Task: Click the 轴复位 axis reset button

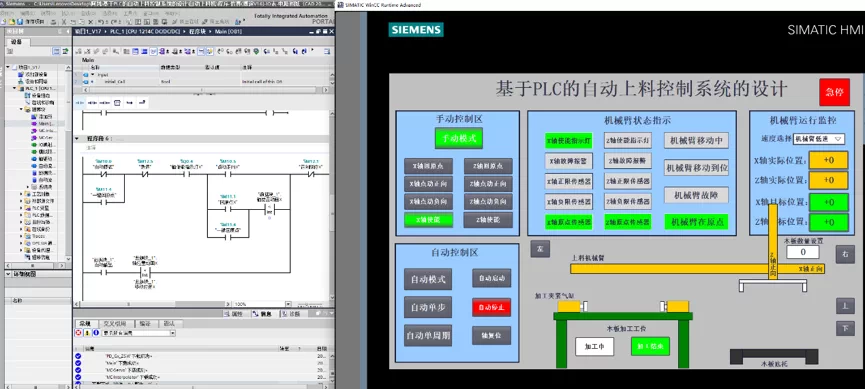Action: pyautogui.click(x=491, y=335)
